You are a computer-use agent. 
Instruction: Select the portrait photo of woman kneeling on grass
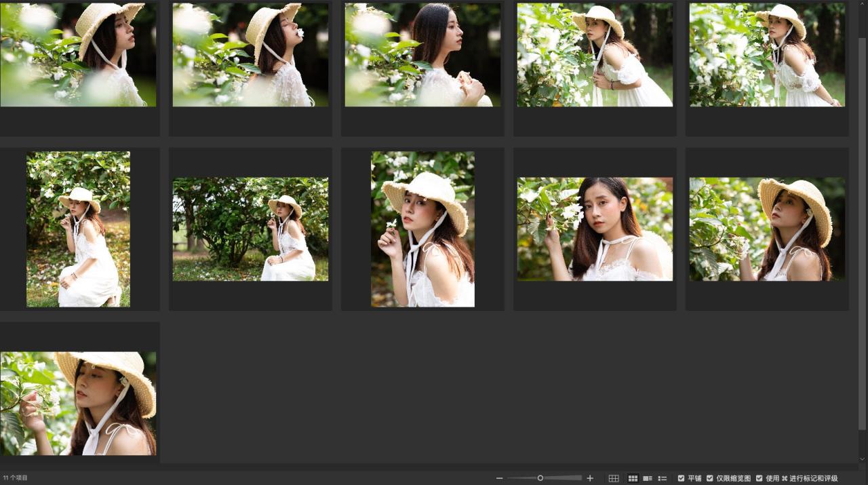[78, 229]
